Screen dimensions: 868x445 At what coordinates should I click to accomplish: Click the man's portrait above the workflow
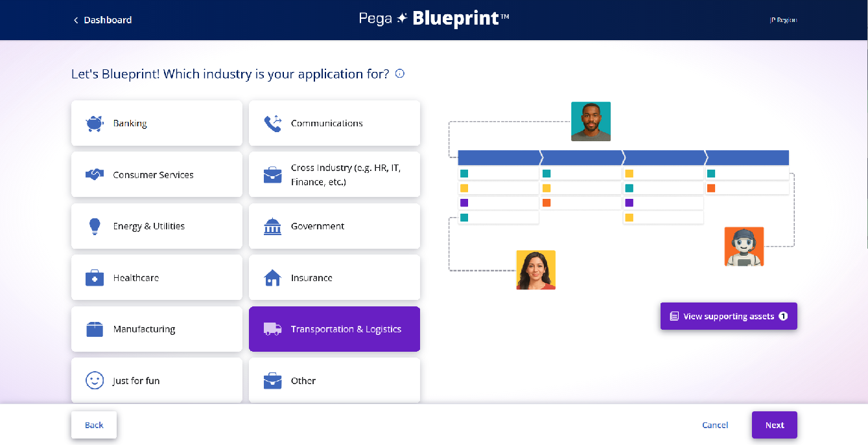[591, 121]
